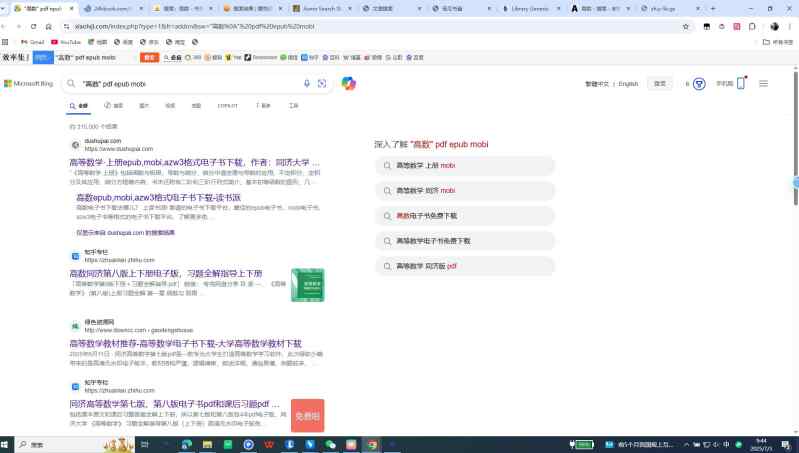Open the Tools dropdown in Bing tabs

[294, 105]
